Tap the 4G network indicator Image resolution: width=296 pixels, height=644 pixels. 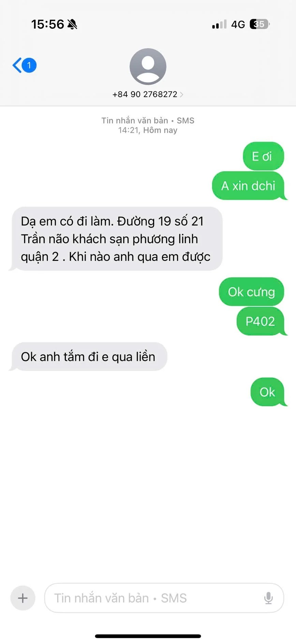coord(238,25)
